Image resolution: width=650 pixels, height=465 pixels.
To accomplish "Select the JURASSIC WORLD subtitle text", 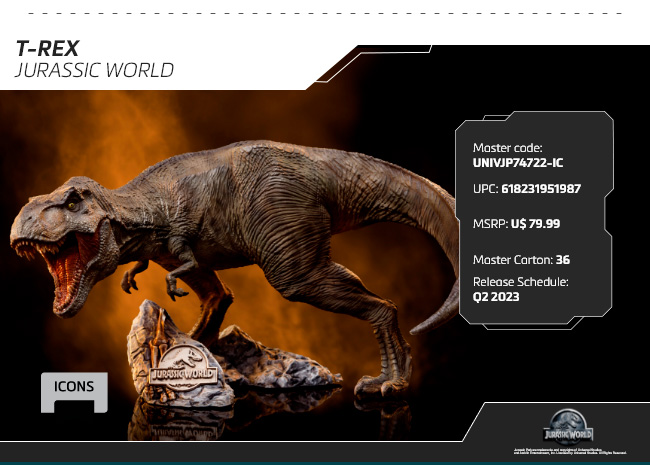I will (x=95, y=70).
